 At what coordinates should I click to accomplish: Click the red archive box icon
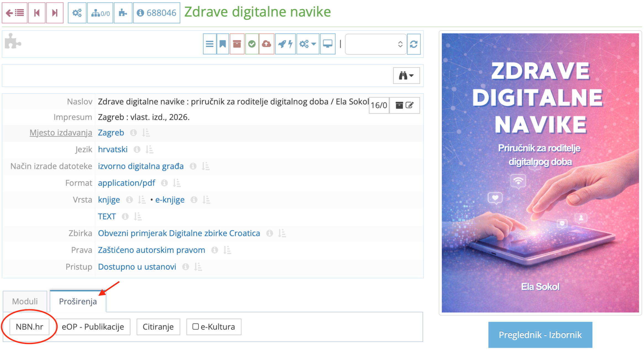point(237,44)
